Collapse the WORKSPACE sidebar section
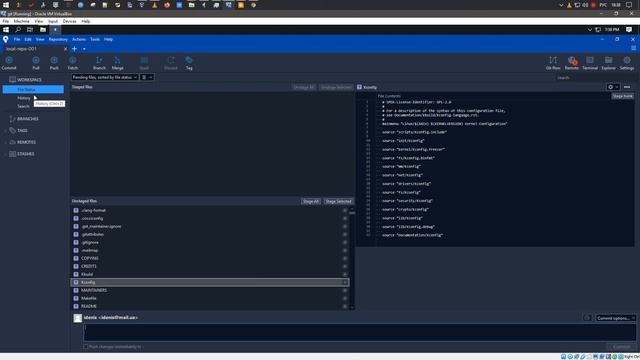Image resolution: width=640 pixels, height=360 pixels. point(29,80)
